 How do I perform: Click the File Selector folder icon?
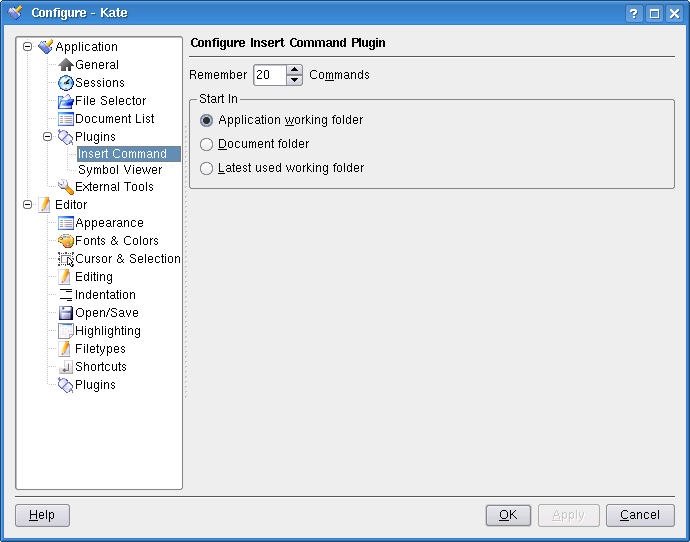coord(66,101)
